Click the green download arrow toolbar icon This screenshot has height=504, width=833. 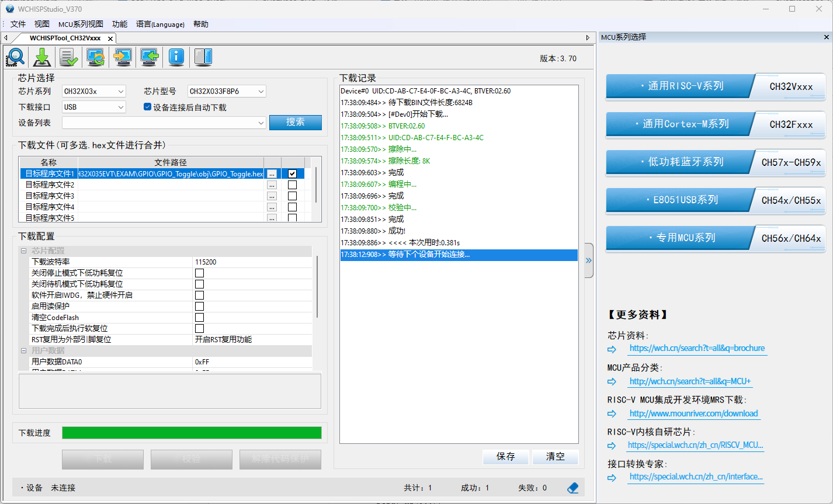click(x=42, y=57)
